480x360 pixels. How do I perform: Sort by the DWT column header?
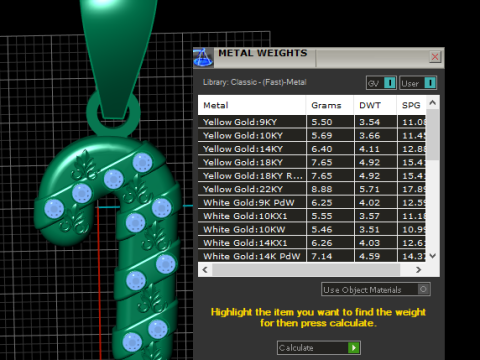375,105
